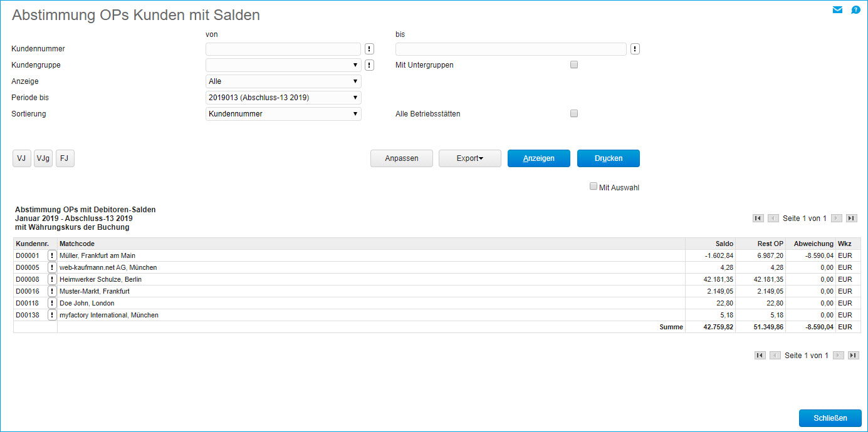
Task: Select row Heimwerker Schulze, Berlin
Action: pos(437,279)
